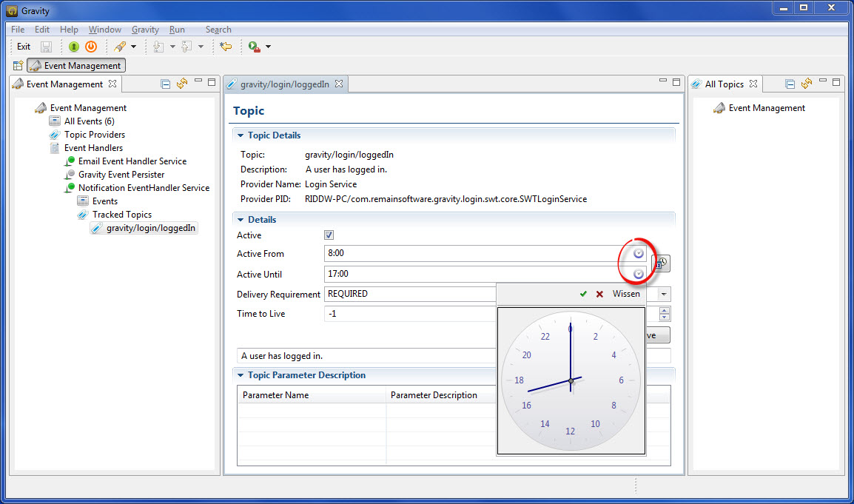Click the yellow back-arrow toolbar icon
The image size is (854, 504).
[x=226, y=47]
